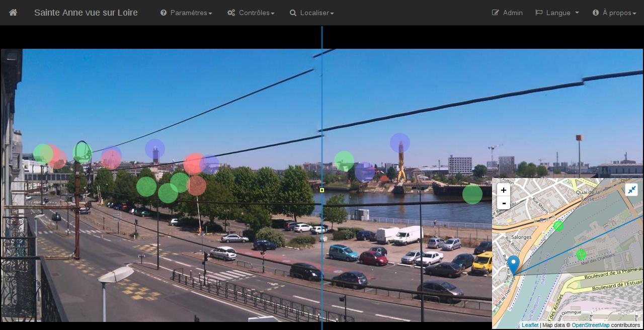Click blue circle on the distant tower

coord(155,149)
